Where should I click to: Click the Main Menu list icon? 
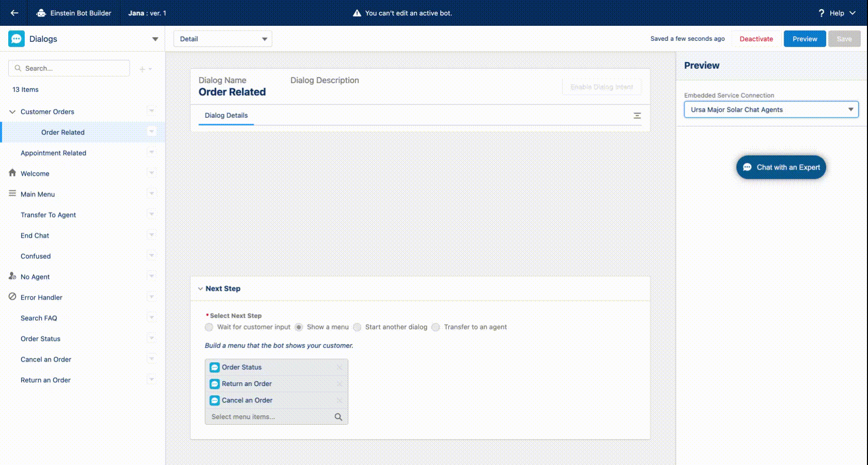coord(12,194)
